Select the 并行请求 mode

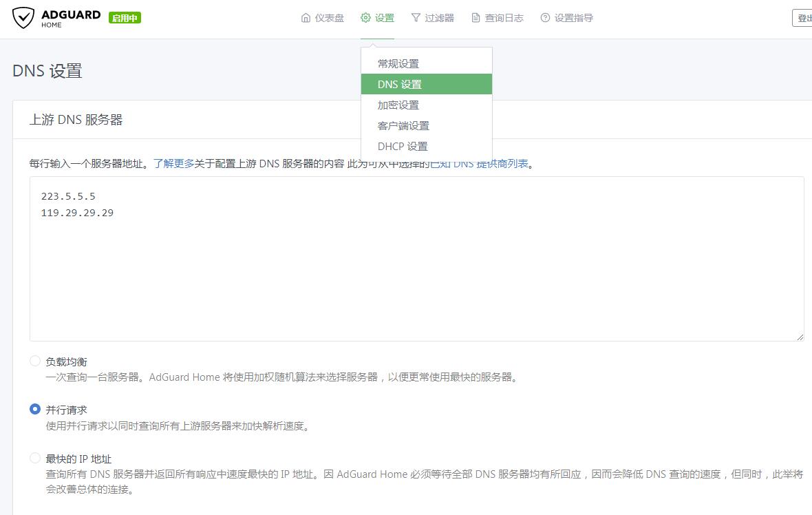pyautogui.click(x=35, y=409)
